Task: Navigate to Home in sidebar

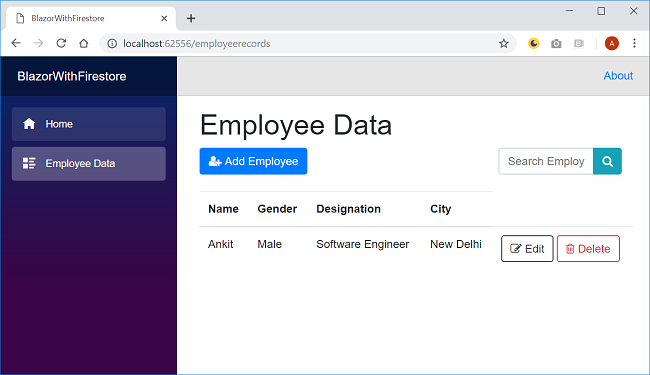Action: click(x=89, y=124)
